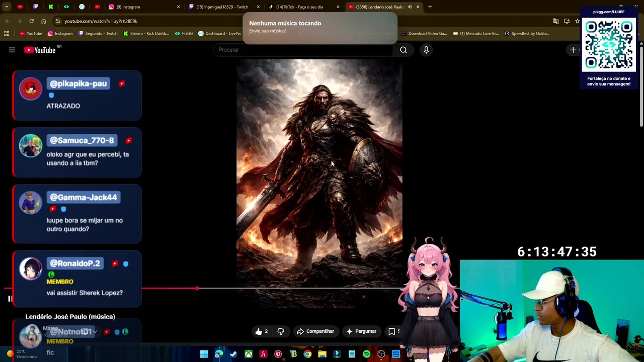Image resolution: width=644 pixels, height=362 pixels.
Task: Open OBS Studio from the taskbar
Action: click(381, 354)
